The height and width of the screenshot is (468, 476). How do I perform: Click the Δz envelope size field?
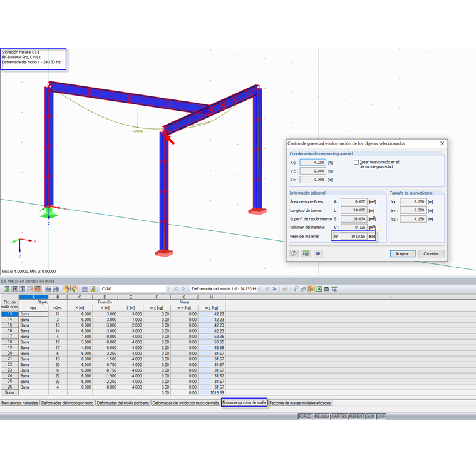tap(413, 219)
